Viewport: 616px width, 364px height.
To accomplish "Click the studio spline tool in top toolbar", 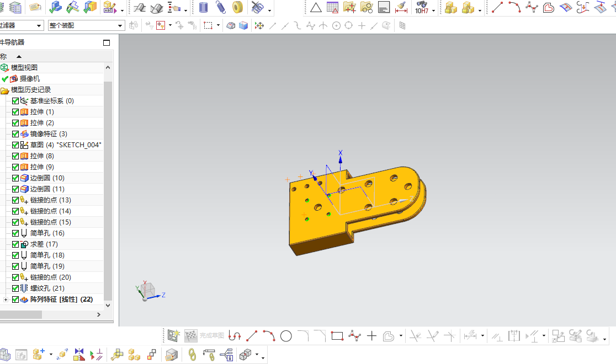I will [x=532, y=7].
